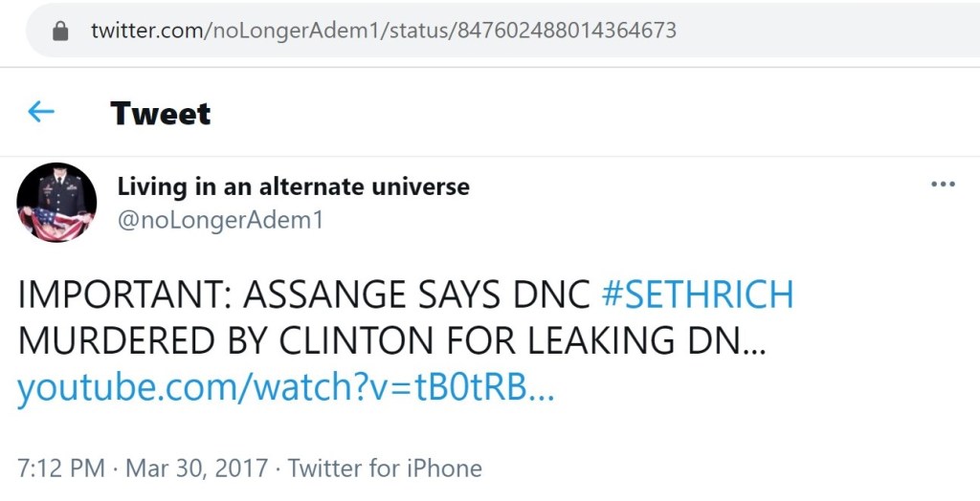
Task: Click the 'Mar 30, 2017' date
Action: 195,468
